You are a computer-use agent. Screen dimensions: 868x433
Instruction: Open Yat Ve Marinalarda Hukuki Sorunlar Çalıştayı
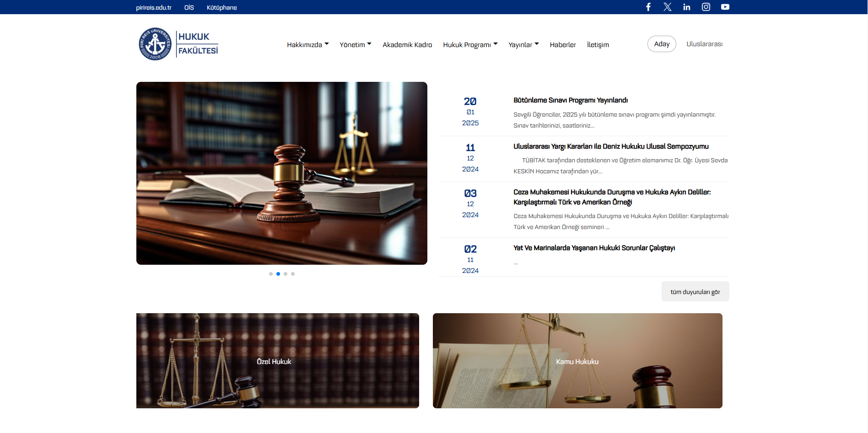(x=594, y=248)
